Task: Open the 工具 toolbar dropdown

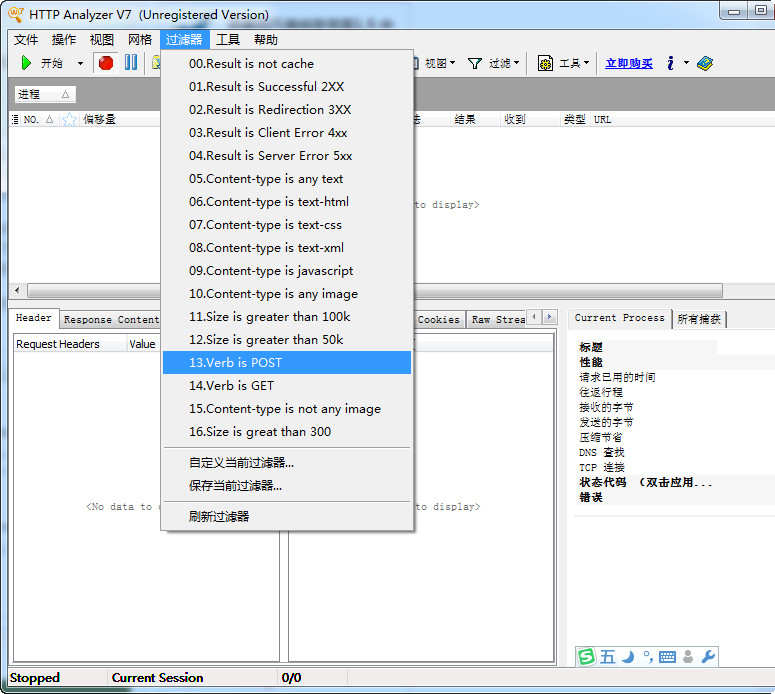Action: point(563,63)
